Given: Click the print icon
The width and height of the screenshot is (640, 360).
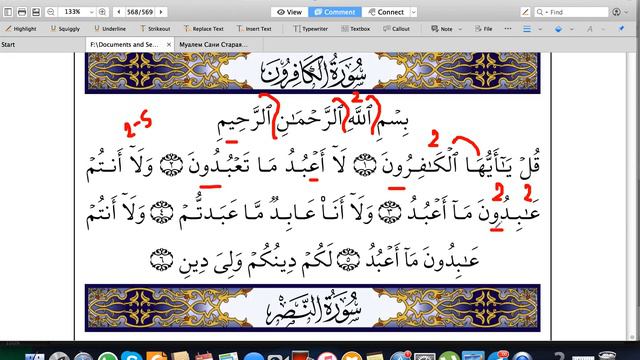Looking at the screenshot, I should point(22,12).
